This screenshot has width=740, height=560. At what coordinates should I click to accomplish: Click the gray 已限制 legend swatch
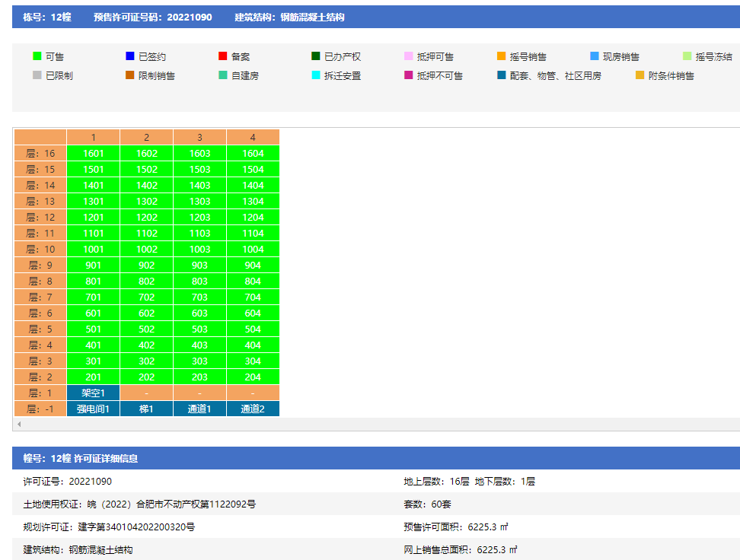[x=37, y=75]
